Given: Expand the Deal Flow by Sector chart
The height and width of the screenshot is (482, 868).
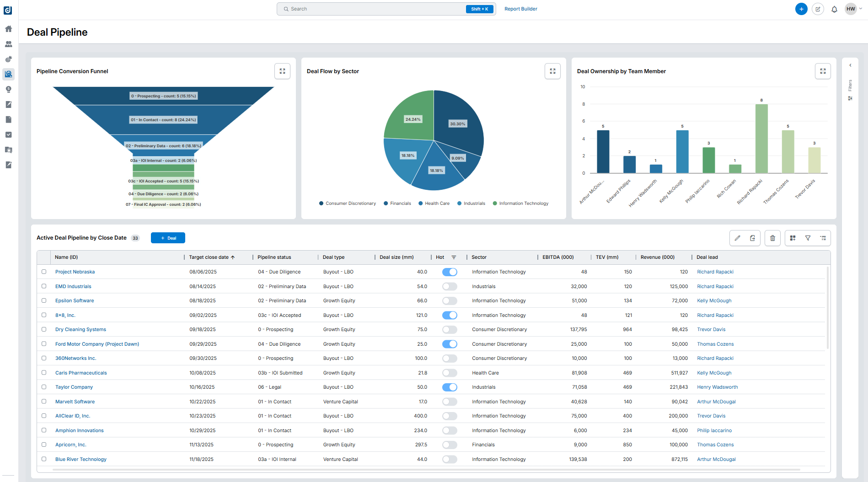Looking at the screenshot, I should [552, 71].
